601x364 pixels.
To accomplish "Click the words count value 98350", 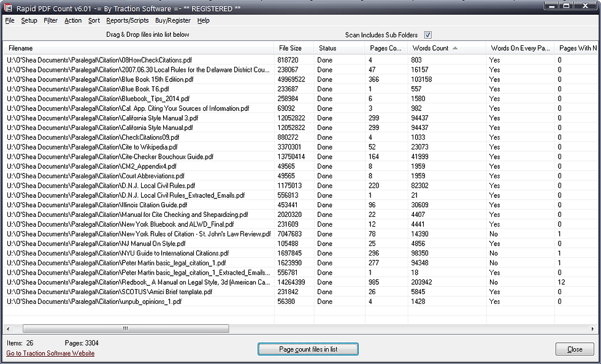I will pyautogui.click(x=419, y=253).
